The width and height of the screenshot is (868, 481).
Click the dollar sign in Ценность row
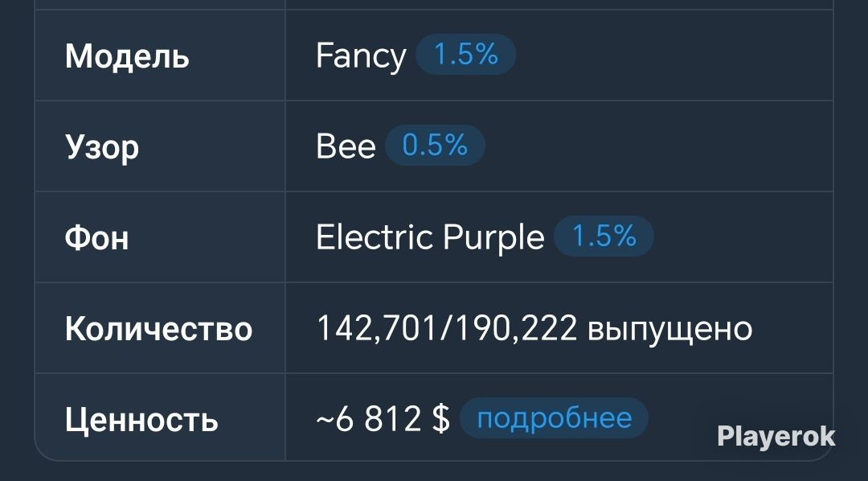440,418
